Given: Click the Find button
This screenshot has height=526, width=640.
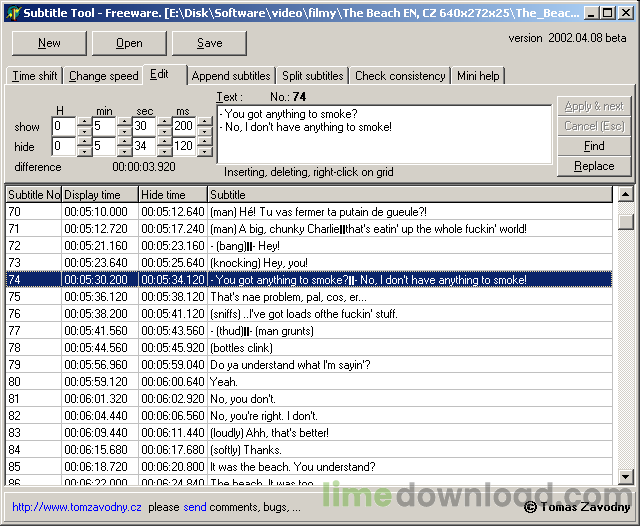Looking at the screenshot, I should coord(593,146).
